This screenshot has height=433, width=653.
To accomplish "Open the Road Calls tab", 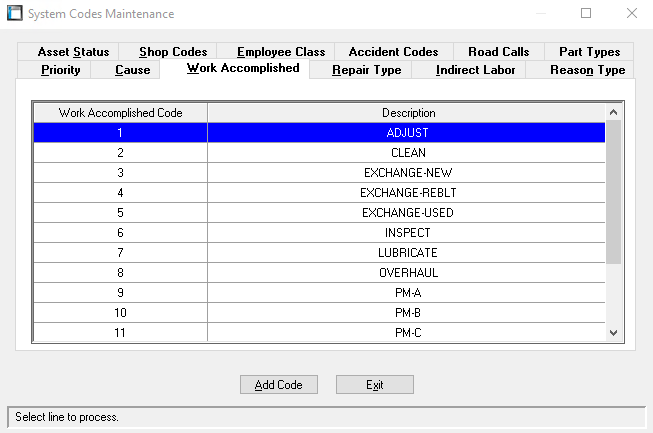I will tap(498, 52).
